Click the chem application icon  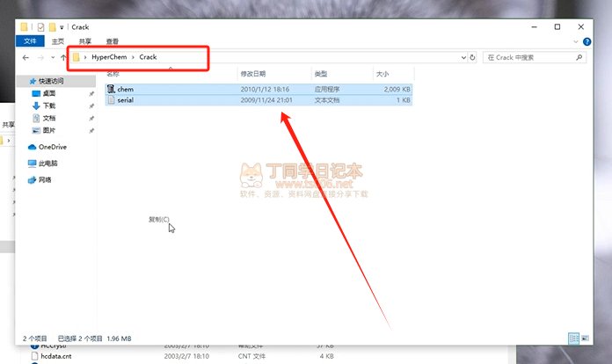[x=111, y=89]
